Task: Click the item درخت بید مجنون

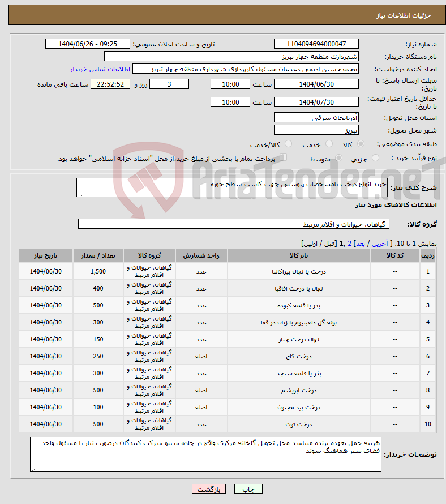Action: click(x=299, y=408)
